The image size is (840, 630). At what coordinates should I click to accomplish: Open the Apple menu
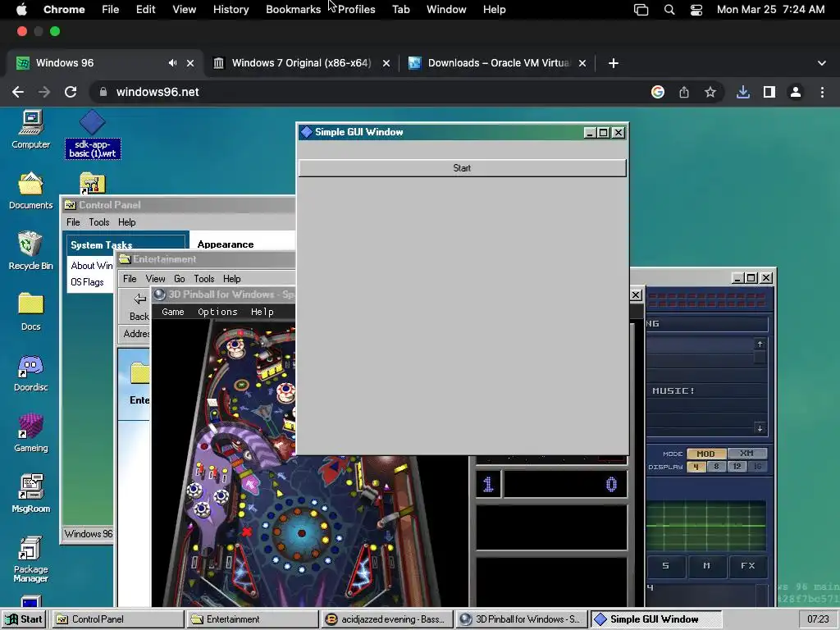click(x=21, y=9)
